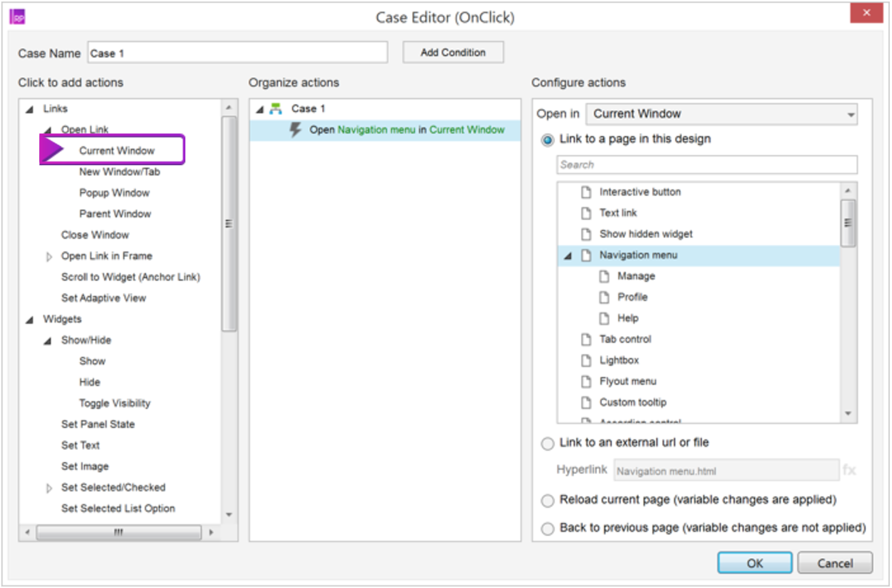Expand Set Selected/Checked
Screen dimensions: 892x588
coord(49,488)
